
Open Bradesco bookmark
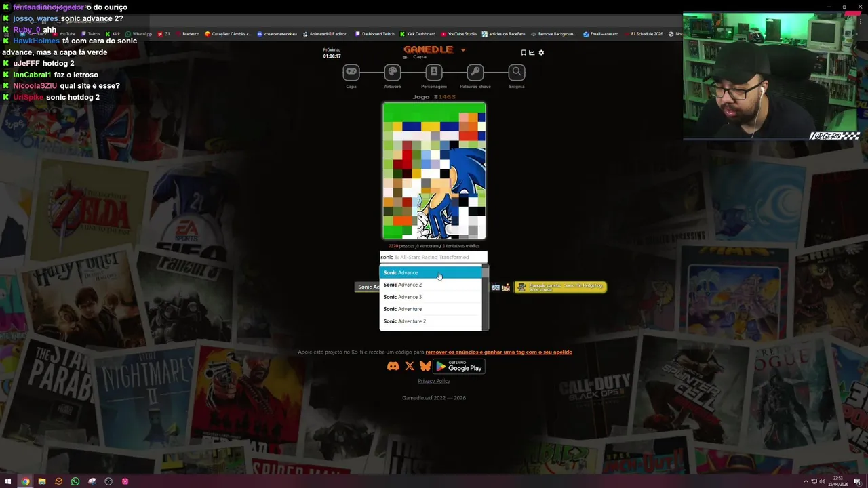[x=187, y=33]
